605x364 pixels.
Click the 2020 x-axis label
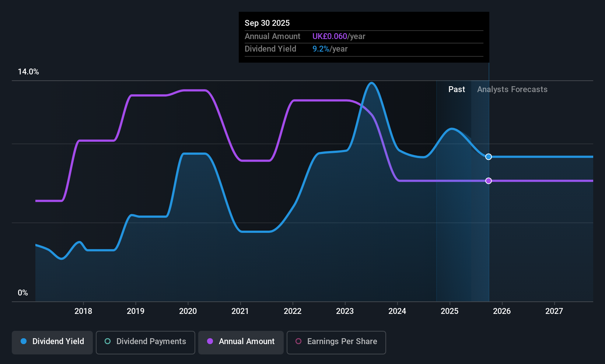[188, 311]
